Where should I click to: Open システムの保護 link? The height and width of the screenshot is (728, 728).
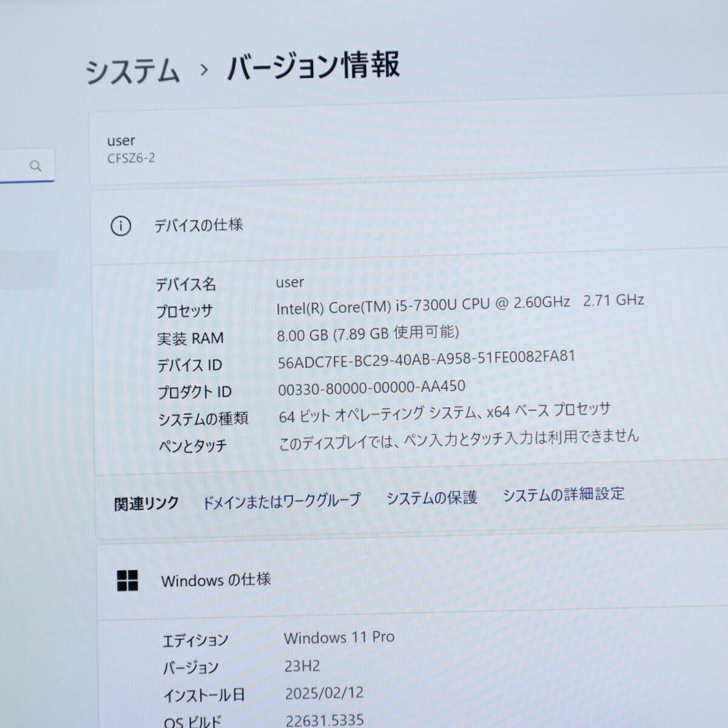point(431,498)
